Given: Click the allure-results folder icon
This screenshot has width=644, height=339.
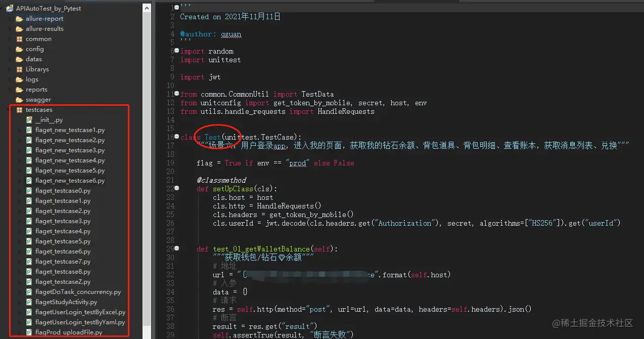Looking at the screenshot, I should pyautogui.click(x=19, y=29).
